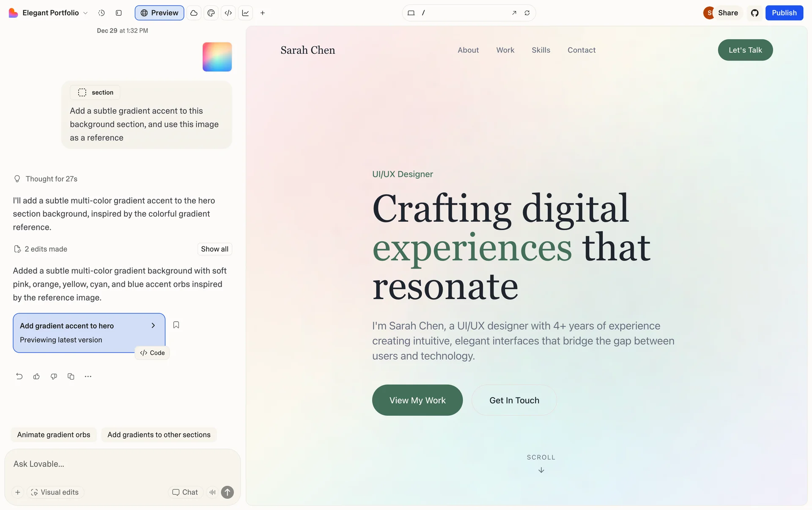
Task: Bookmark this version with bookmark icon
Action: tap(176, 325)
